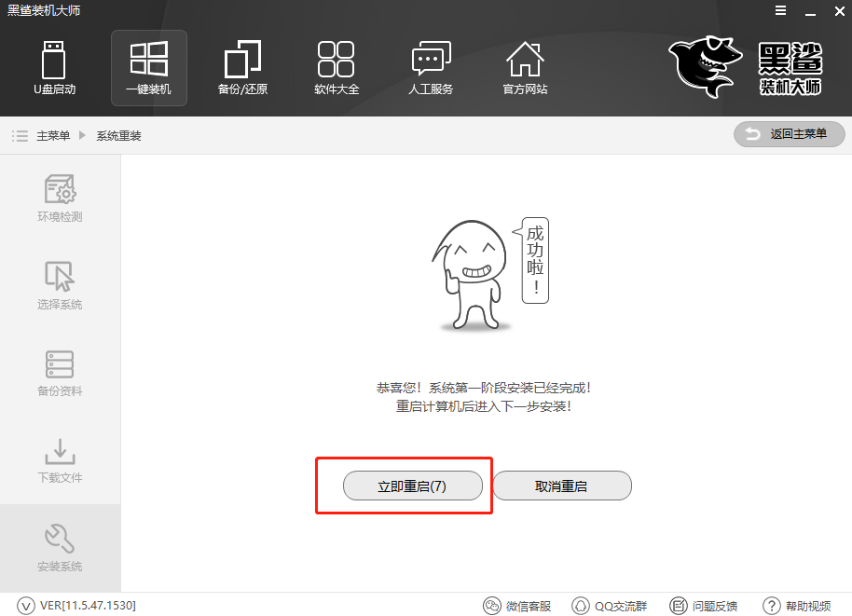
Task: Open the 备份资料 step
Action: pyautogui.click(x=60, y=372)
